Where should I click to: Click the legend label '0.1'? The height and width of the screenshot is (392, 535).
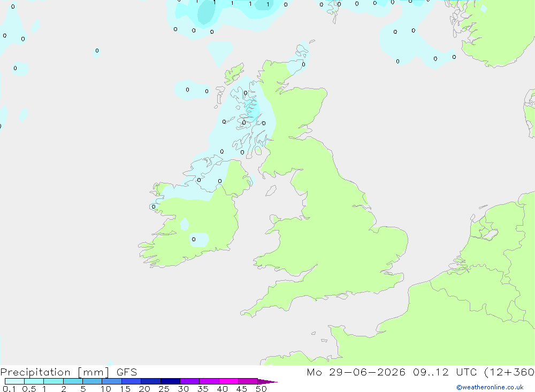click(x=10, y=389)
